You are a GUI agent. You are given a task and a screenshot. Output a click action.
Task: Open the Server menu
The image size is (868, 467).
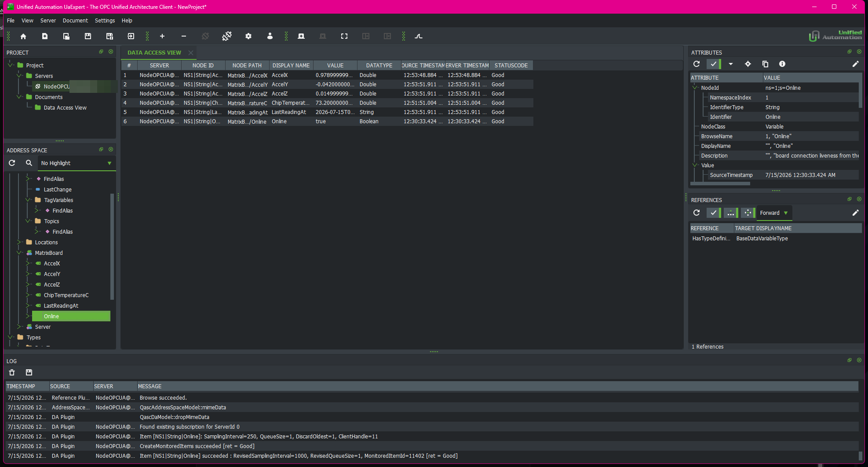[x=48, y=21]
